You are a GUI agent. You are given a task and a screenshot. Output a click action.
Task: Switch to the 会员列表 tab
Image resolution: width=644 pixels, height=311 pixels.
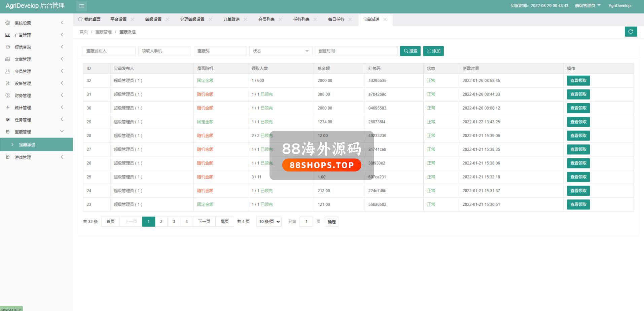point(266,20)
